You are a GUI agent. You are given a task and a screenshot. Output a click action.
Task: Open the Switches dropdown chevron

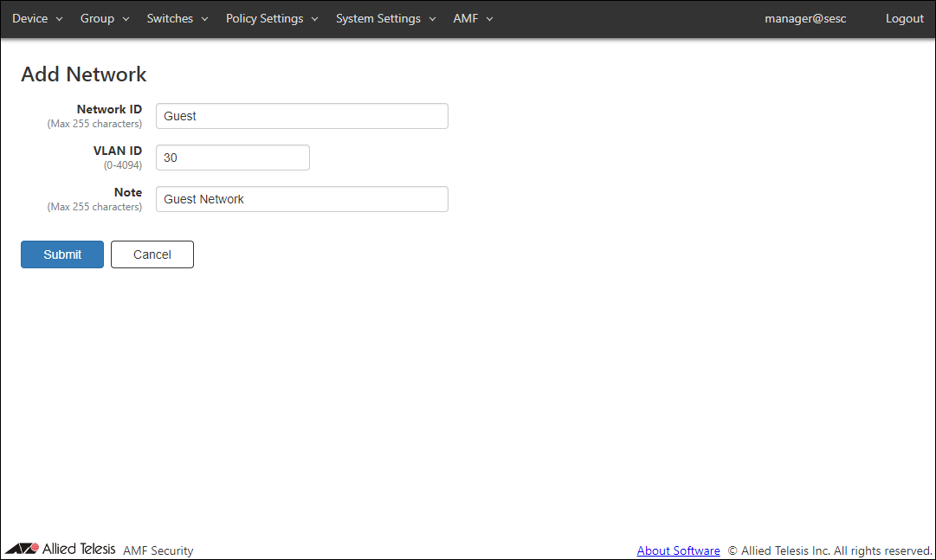[204, 19]
